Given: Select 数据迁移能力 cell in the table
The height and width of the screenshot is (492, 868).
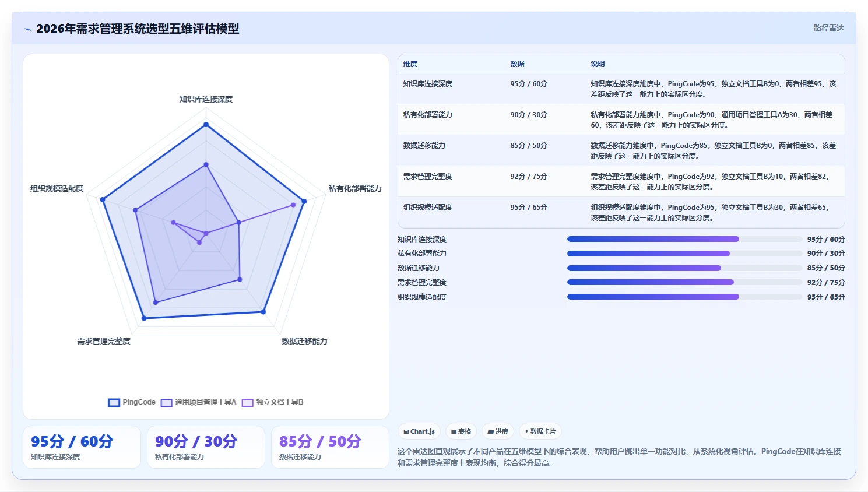Looking at the screenshot, I should 424,146.
